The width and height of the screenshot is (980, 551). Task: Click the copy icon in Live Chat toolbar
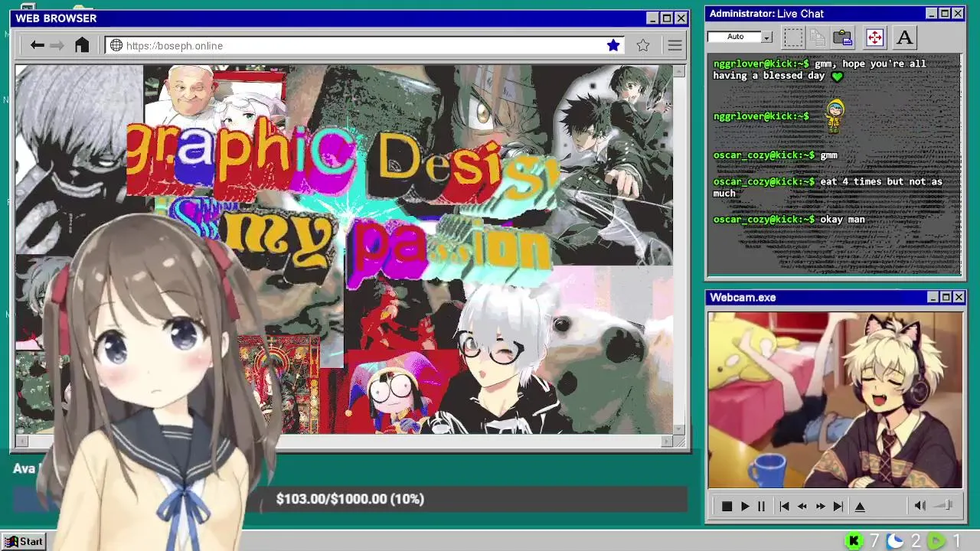click(x=818, y=37)
